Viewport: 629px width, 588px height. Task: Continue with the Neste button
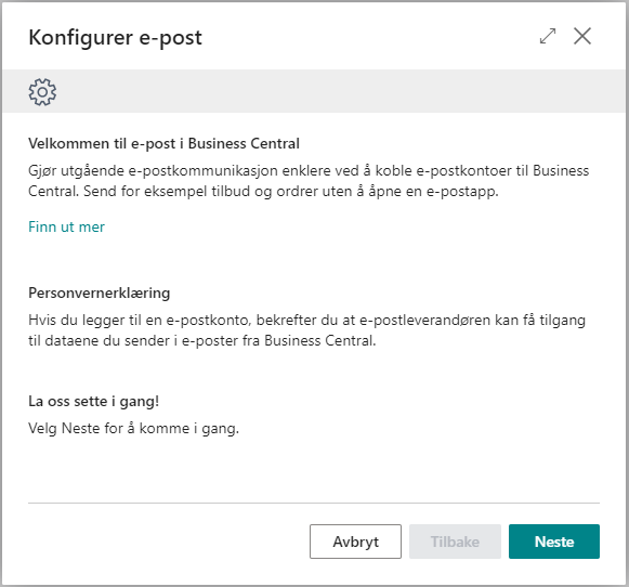tap(554, 541)
